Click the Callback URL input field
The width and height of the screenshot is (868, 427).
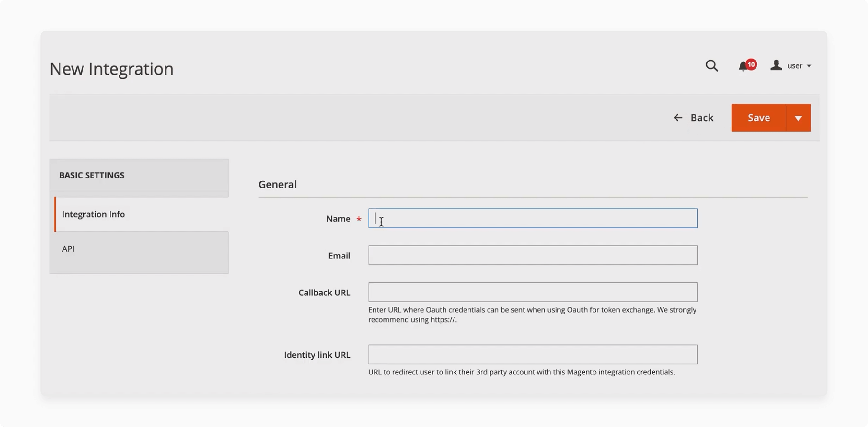pos(533,292)
